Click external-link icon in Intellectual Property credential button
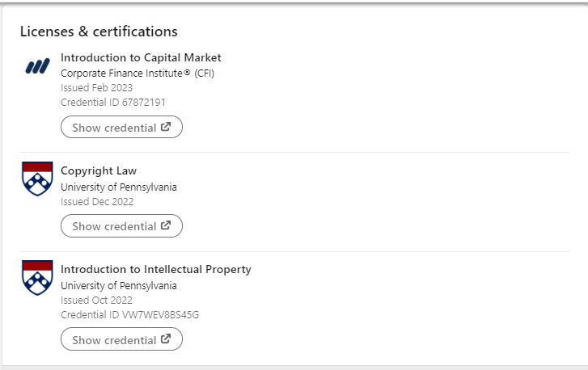Viewport: 588px width, 370px height. point(166,339)
